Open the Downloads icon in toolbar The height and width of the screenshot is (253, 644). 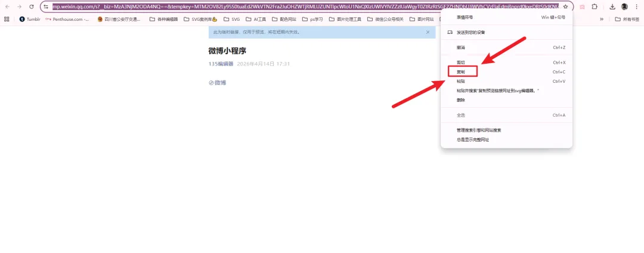612,7
